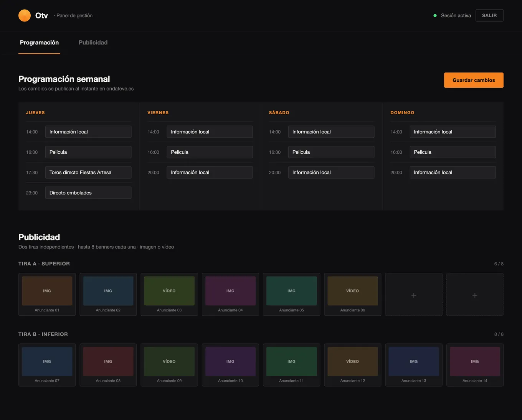Edit Domingo 16:00 Película field
Image resolution: width=522 pixels, height=420 pixels.
453,152
